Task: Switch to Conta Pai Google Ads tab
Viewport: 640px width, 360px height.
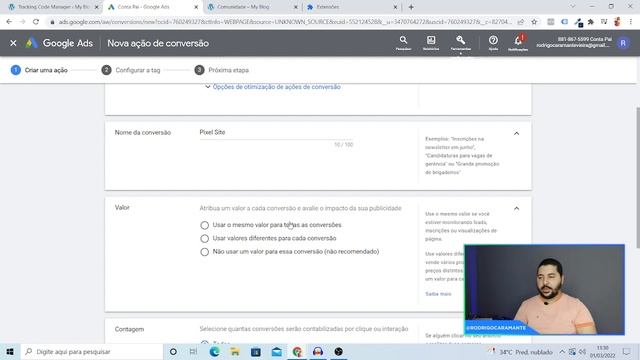Action: point(152,7)
